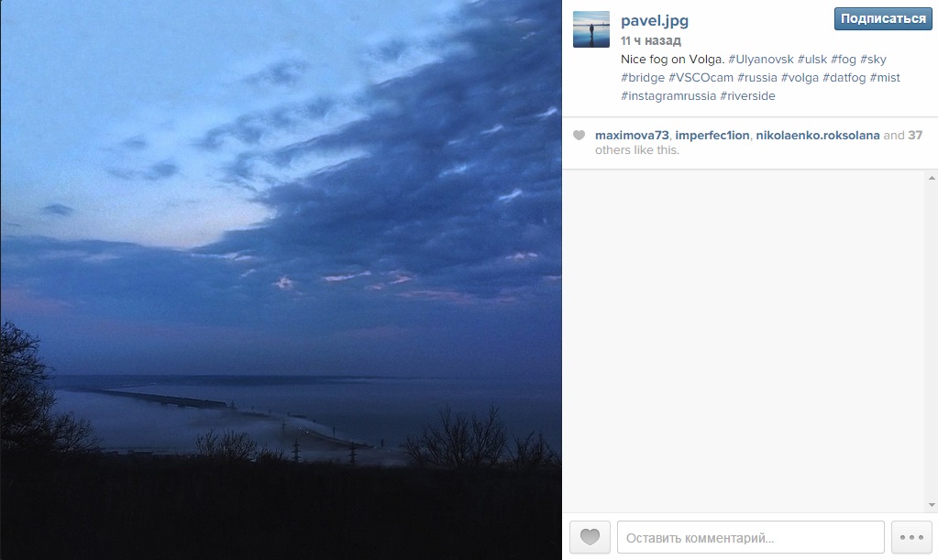Click the 11 ч назад timestamp

click(x=650, y=40)
